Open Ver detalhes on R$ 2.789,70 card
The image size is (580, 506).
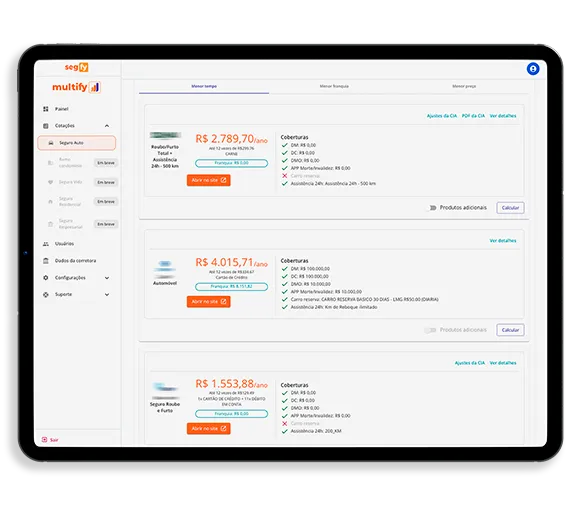[x=503, y=116]
